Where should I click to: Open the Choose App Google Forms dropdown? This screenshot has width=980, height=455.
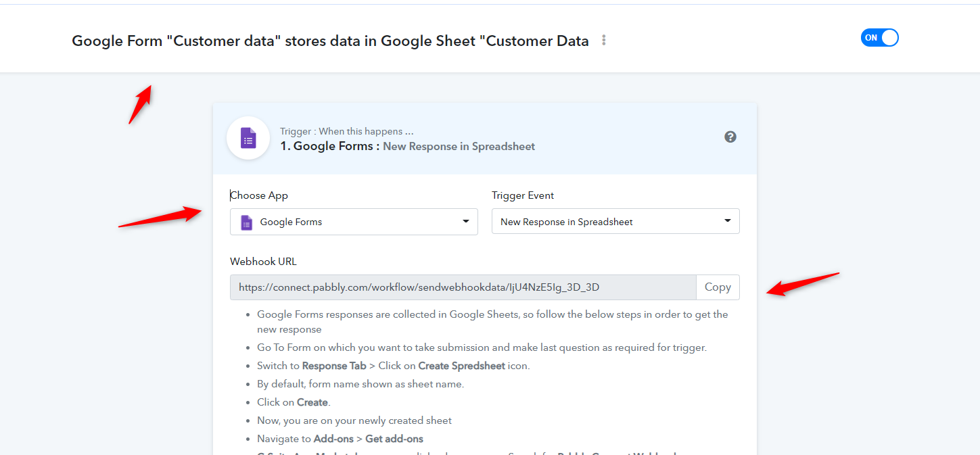(354, 222)
